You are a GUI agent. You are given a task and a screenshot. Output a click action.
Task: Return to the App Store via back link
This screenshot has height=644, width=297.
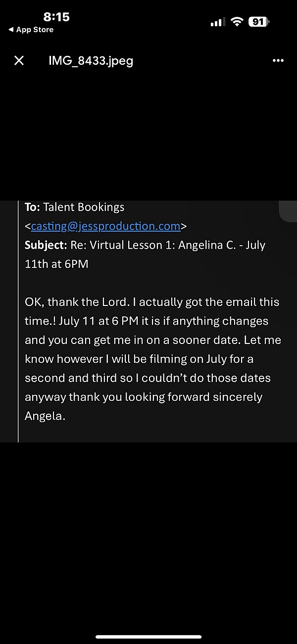[31, 30]
